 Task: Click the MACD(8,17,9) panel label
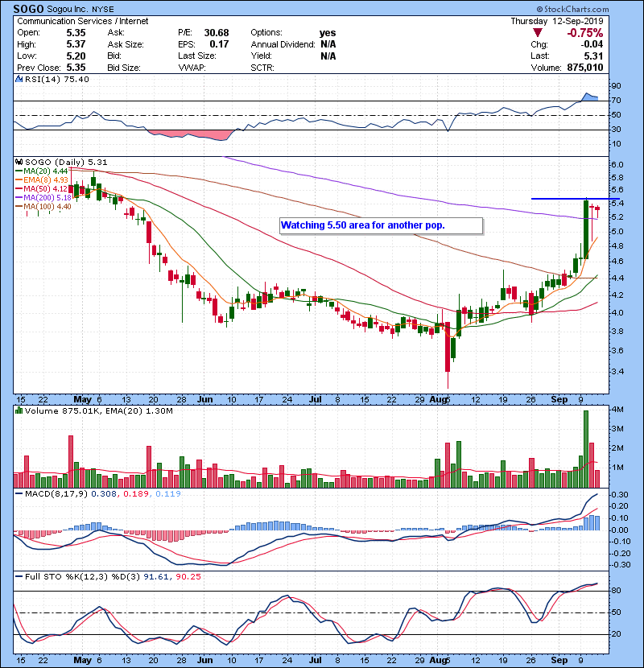pyautogui.click(x=56, y=494)
